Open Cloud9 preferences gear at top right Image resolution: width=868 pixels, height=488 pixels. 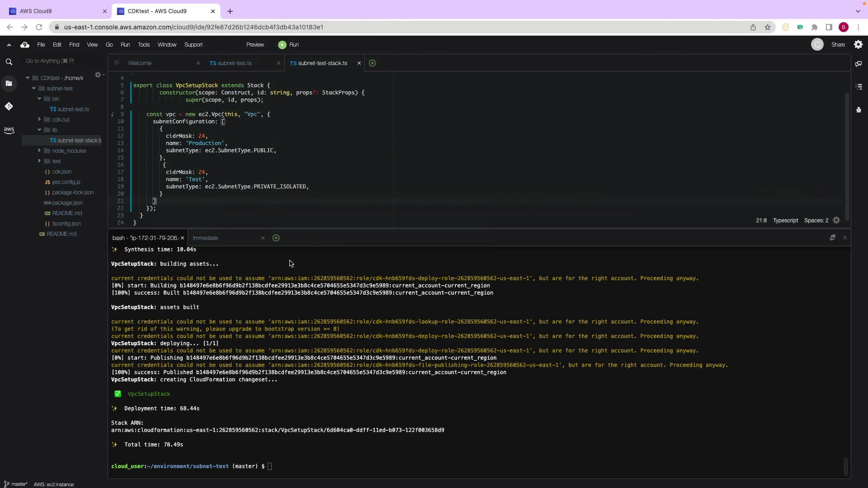coord(858,44)
